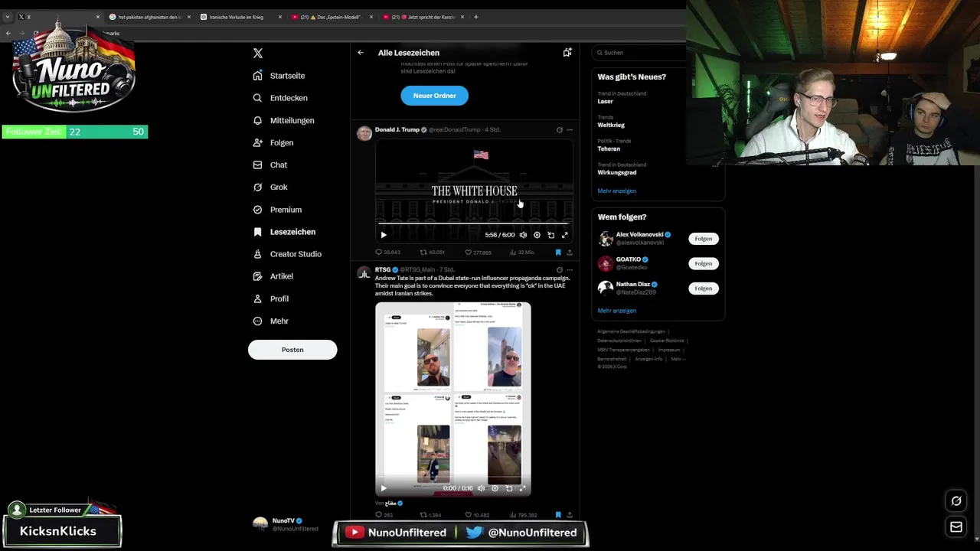Seek in White House video progress bar
Screen dimensions: 980x551
click(474, 224)
